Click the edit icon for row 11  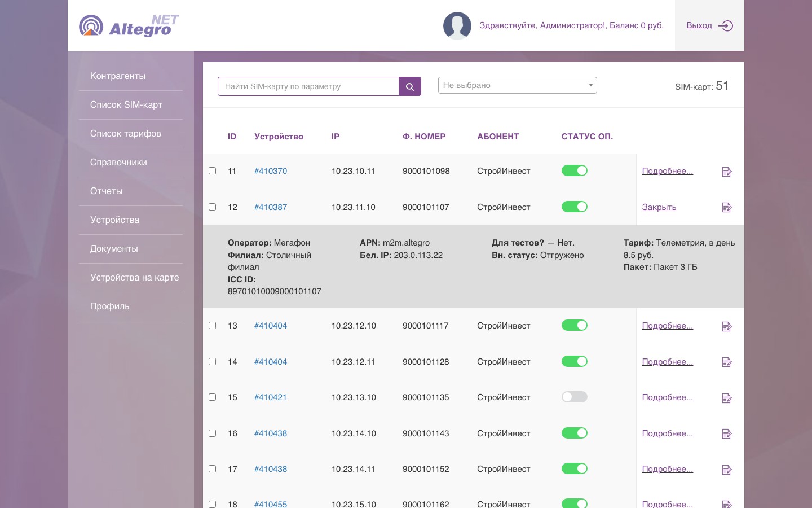pyautogui.click(x=727, y=172)
